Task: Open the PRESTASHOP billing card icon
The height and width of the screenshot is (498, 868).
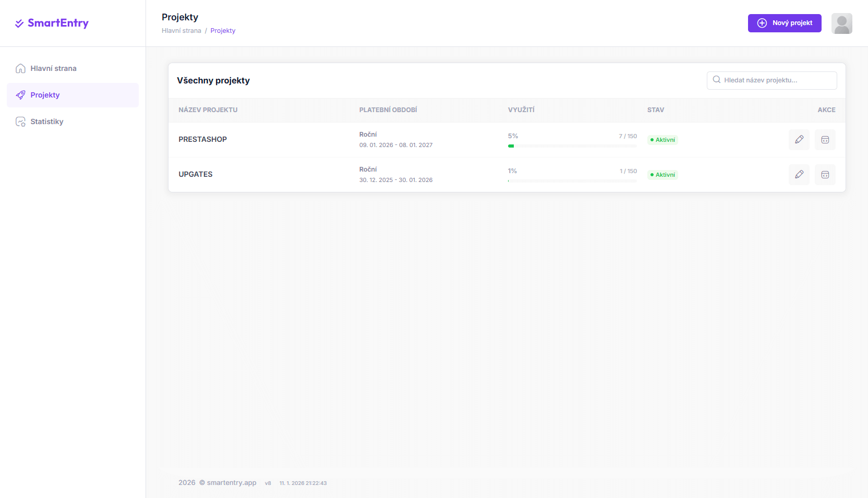Action: coord(825,140)
